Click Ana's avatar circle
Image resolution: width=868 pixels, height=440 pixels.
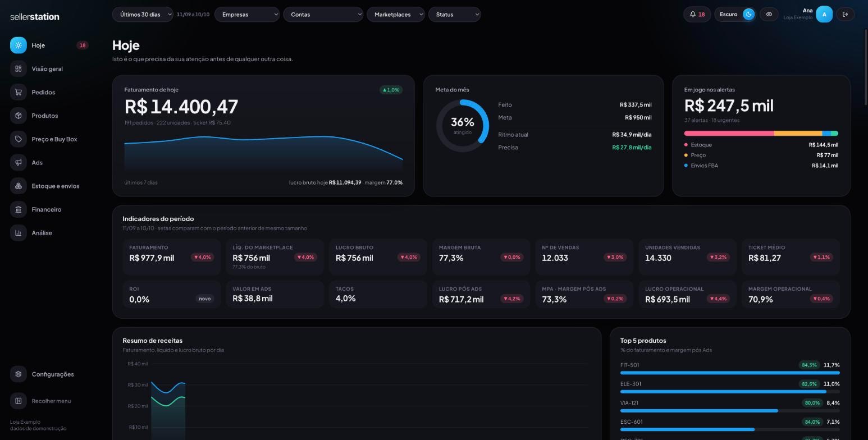tap(824, 15)
